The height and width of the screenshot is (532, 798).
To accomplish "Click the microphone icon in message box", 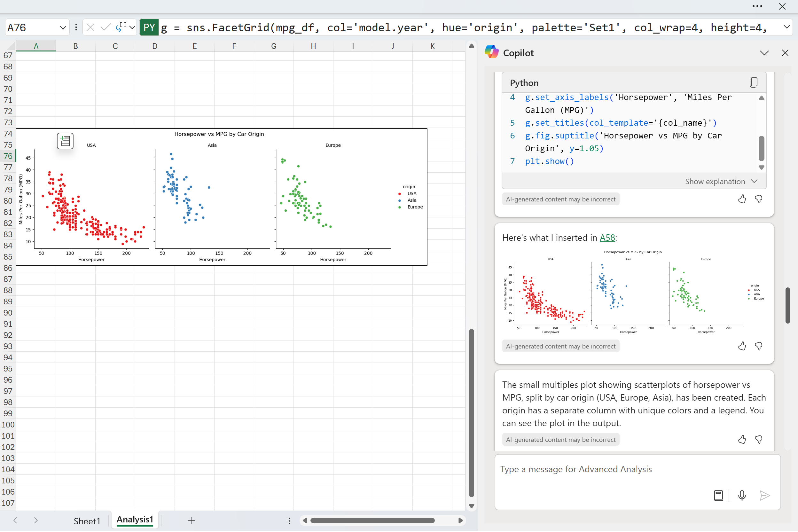I will pyautogui.click(x=742, y=496).
